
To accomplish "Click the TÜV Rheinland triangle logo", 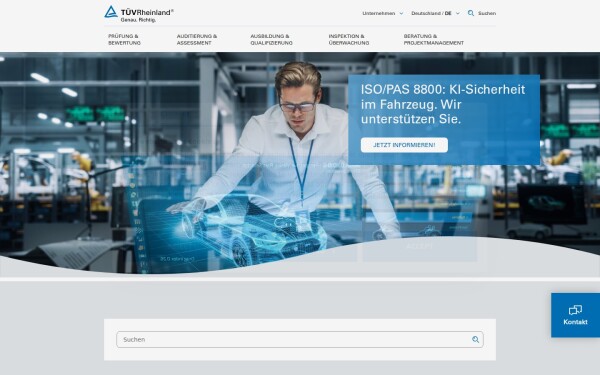I will click(111, 12).
